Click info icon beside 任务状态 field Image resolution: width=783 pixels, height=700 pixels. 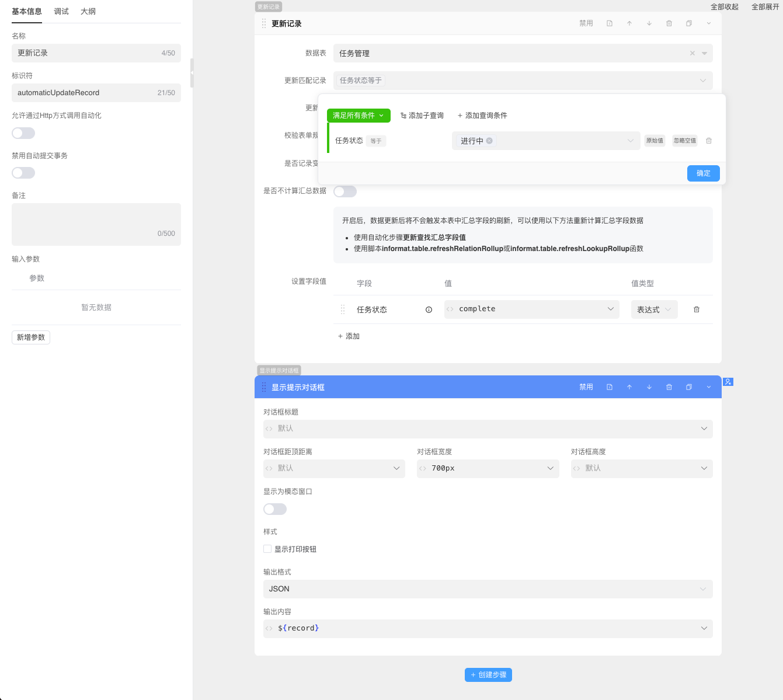[429, 310]
